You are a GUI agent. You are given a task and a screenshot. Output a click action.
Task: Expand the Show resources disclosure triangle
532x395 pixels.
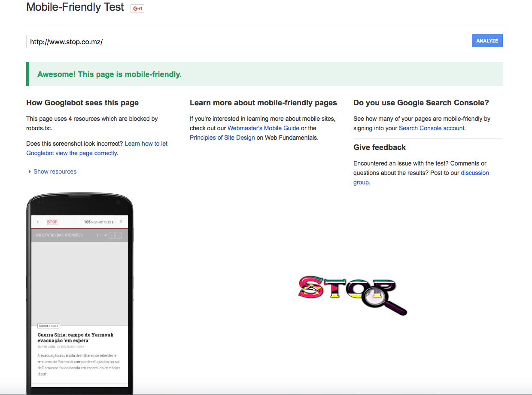click(x=30, y=171)
